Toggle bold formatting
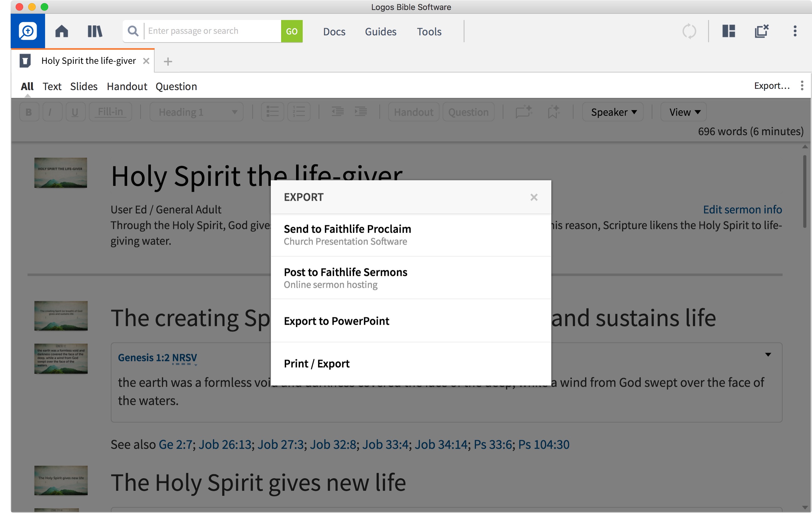 pos(29,112)
